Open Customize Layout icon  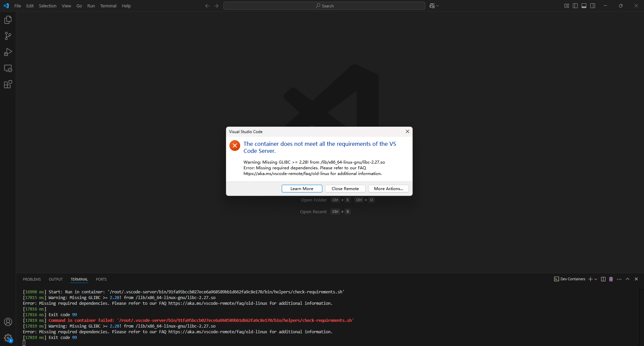[x=567, y=6]
